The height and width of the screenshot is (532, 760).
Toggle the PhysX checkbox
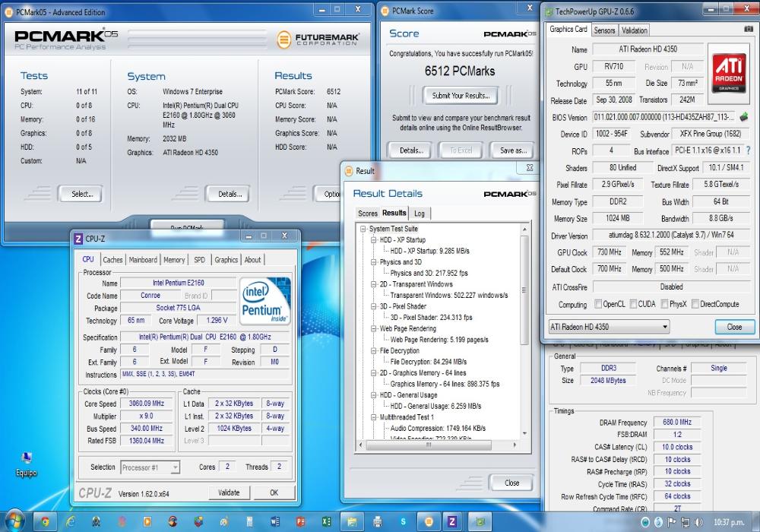tap(664, 304)
